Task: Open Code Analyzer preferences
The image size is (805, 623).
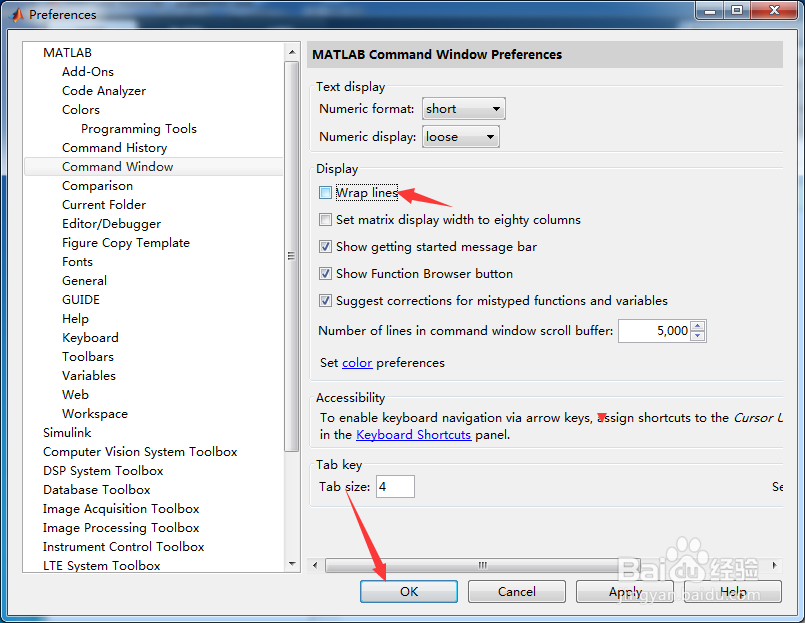Action: pos(104,91)
